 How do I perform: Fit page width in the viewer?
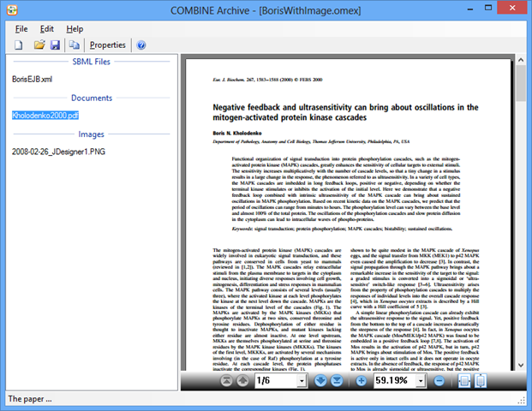(x=464, y=381)
